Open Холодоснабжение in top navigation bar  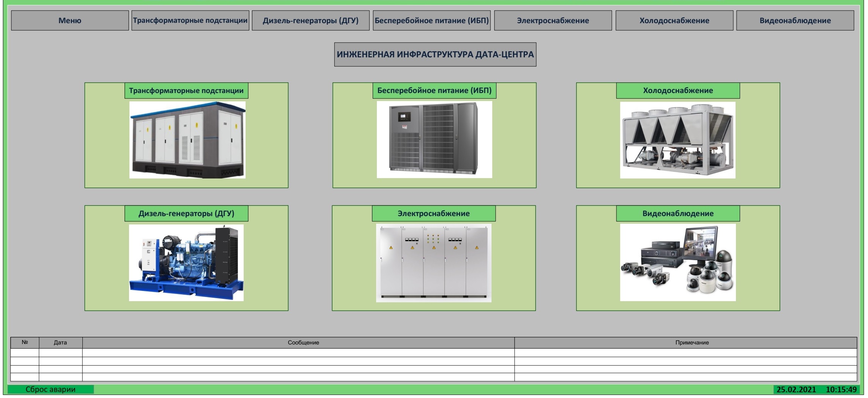pos(674,21)
